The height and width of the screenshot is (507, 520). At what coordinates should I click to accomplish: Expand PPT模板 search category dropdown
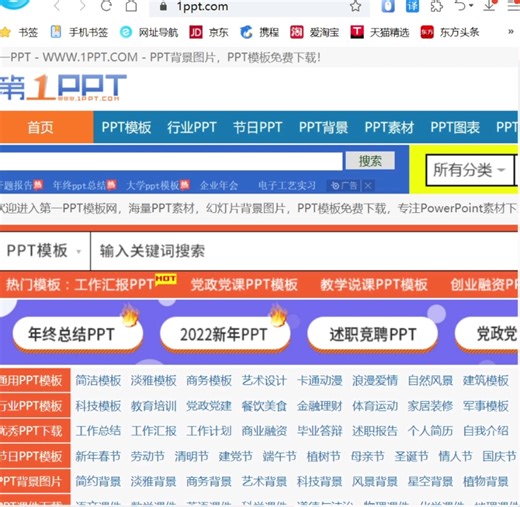(x=44, y=251)
